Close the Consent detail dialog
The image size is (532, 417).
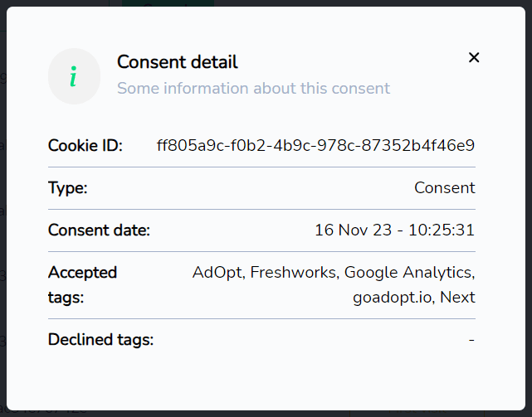coord(474,58)
